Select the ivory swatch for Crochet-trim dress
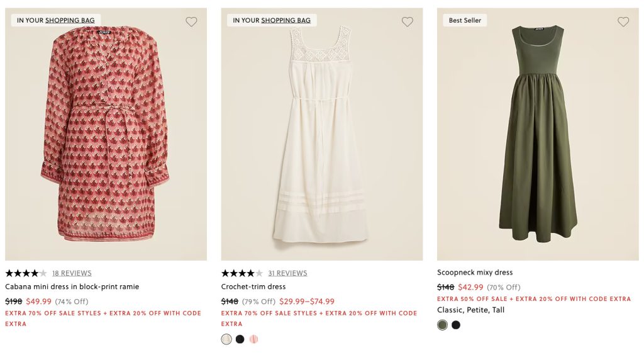The image size is (644, 362). tap(226, 339)
